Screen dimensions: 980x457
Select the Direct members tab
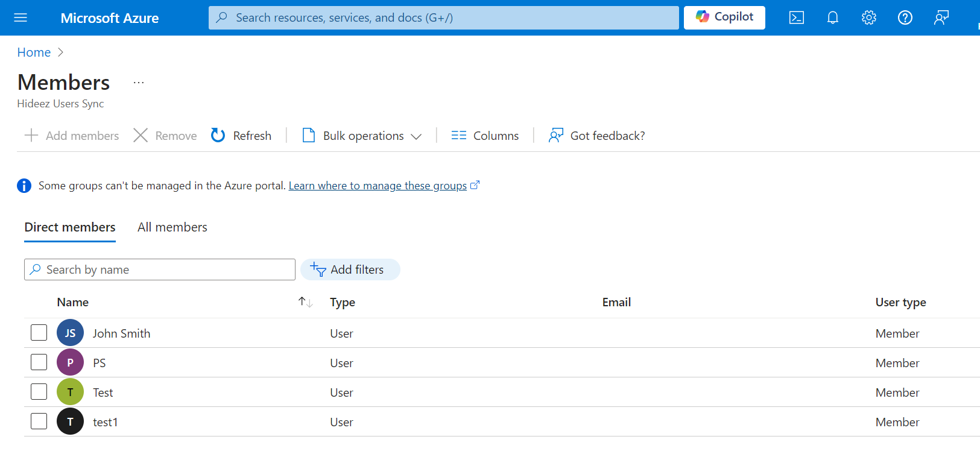pos(70,227)
